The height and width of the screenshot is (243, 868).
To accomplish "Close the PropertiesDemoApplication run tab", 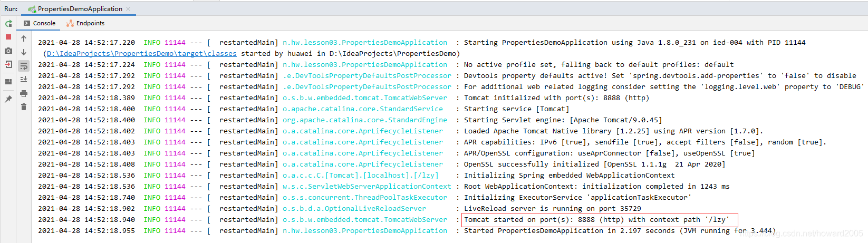I will pos(129,9).
